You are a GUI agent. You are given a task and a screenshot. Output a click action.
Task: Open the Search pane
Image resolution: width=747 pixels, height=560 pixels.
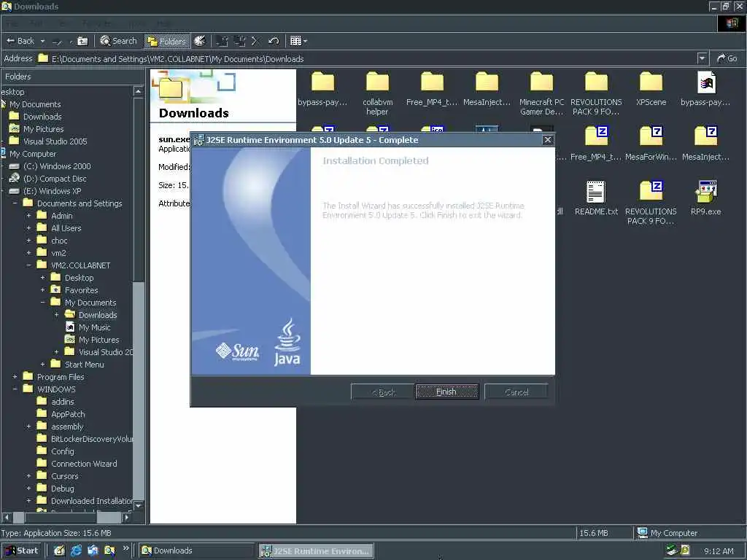pos(119,41)
